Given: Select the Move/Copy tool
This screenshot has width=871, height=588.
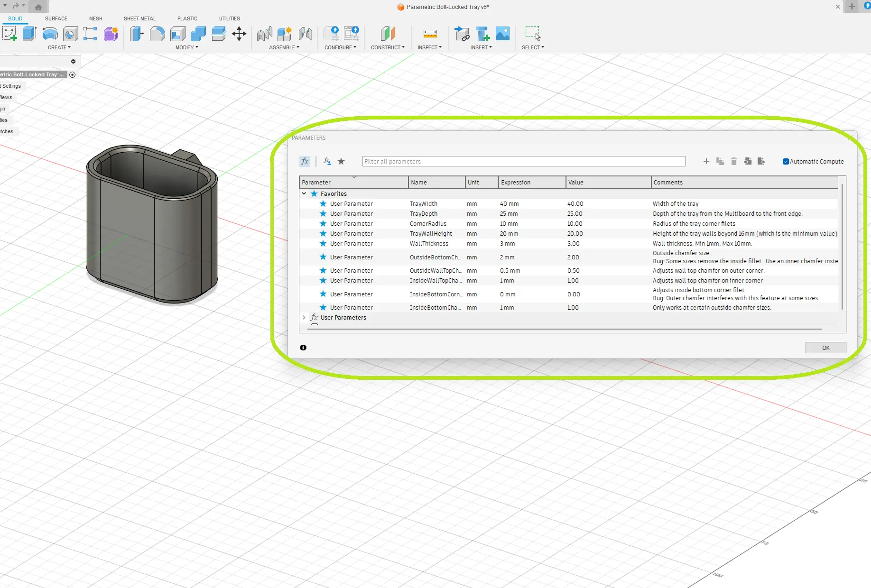Looking at the screenshot, I should pyautogui.click(x=239, y=34).
